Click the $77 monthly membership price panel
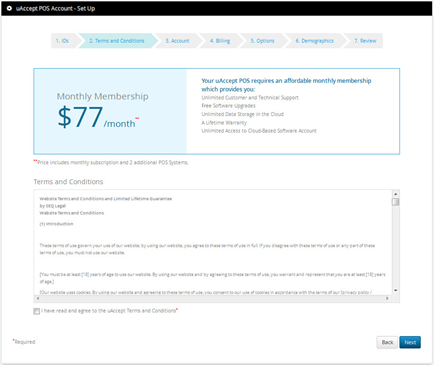The image size is (434, 365). click(x=110, y=111)
